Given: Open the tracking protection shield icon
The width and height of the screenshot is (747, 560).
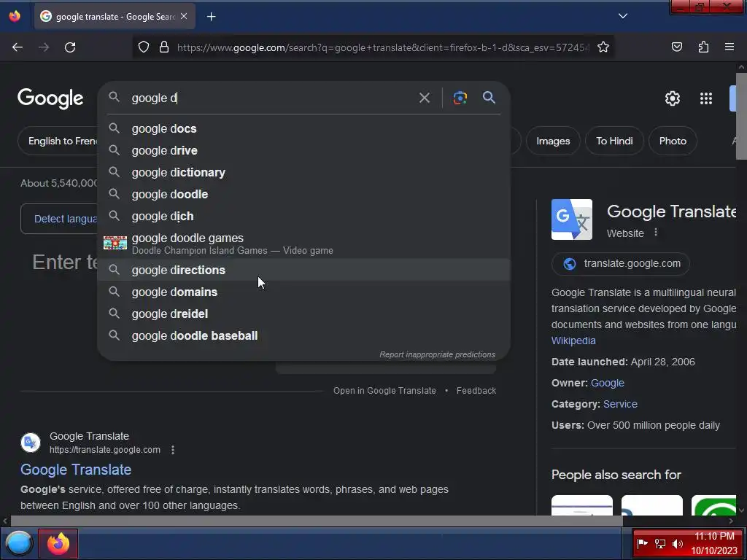Looking at the screenshot, I should click(x=144, y=47).
